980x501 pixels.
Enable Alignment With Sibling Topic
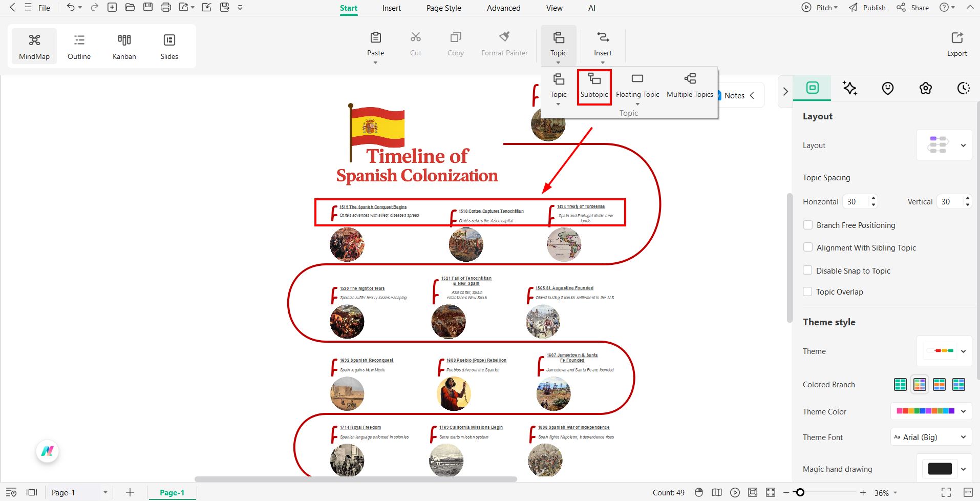[808, 247]
